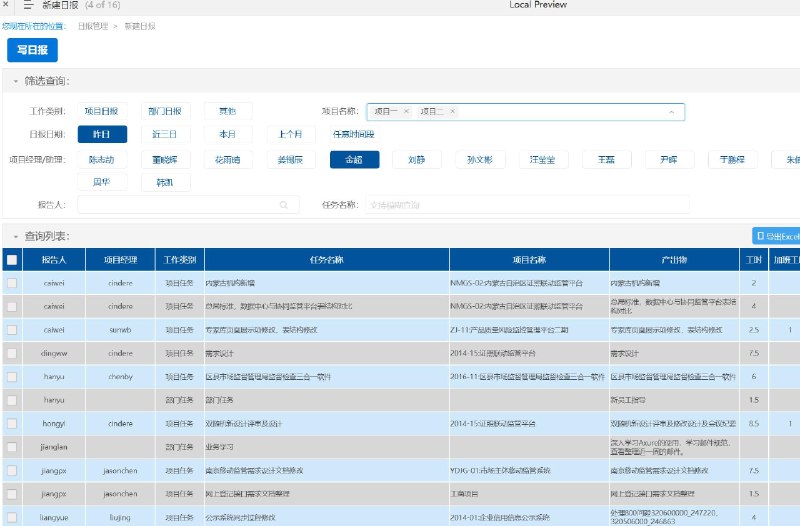This screenshot has height=526, width=800.
Task: Export the list with the Excel button
Action: tap(776, 236)
